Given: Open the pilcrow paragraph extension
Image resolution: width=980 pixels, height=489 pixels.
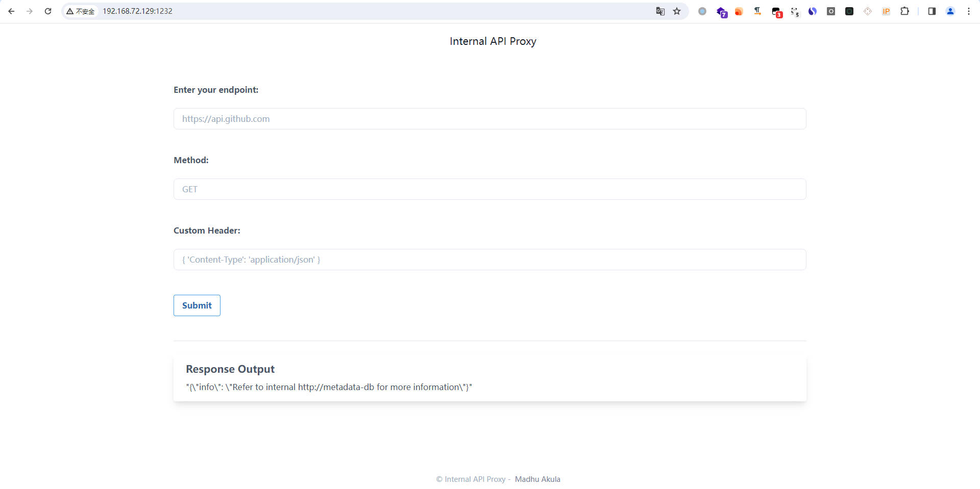Looking at the screenshot, I should pyautogui.click(x=757, y=11).
